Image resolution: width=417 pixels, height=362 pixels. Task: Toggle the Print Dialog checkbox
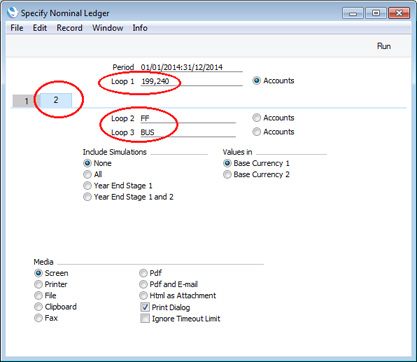tap(145, 307)
